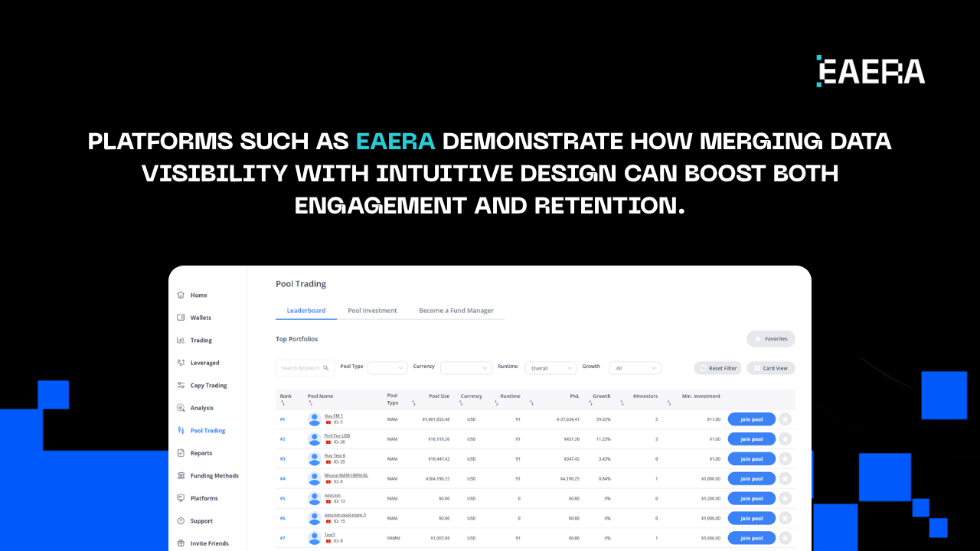Switch to the Pool Investment tab
This screenshot has width=980, height=551.
coord(372,310)
